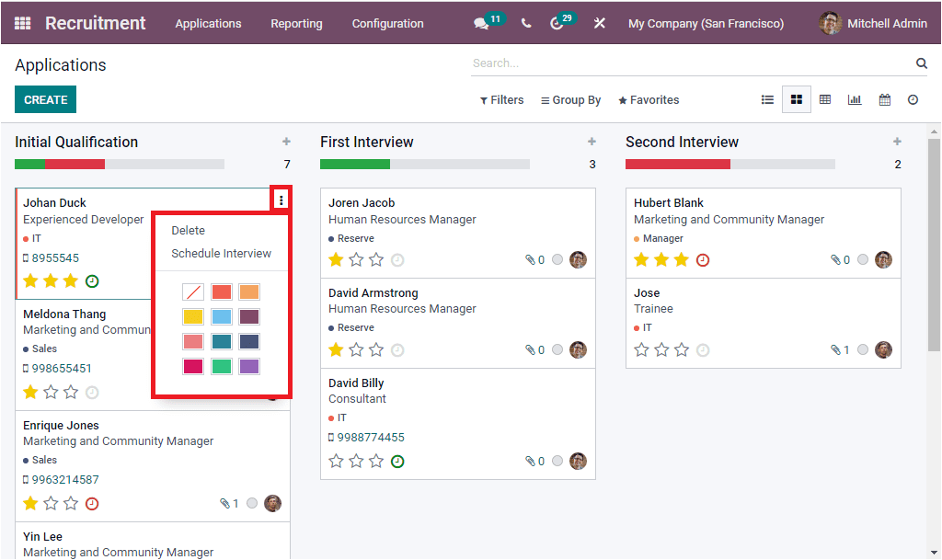Open the Reporting menu
Screen dimensions: 942x560
click(296, 24)
